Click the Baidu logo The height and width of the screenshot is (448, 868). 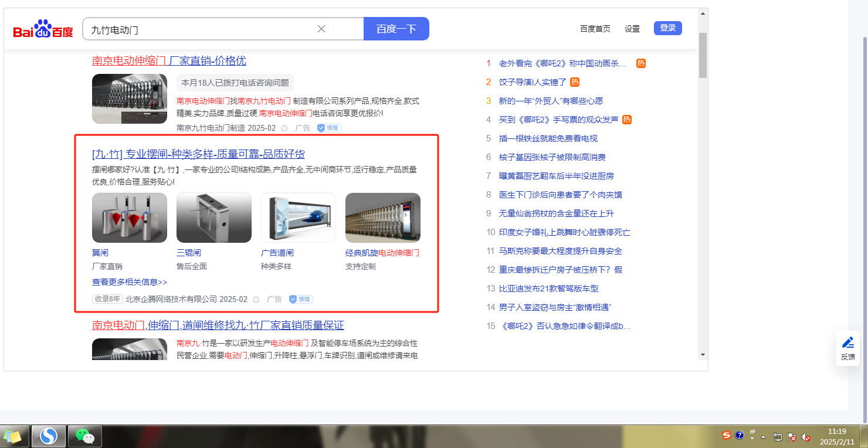coord(43,29)
